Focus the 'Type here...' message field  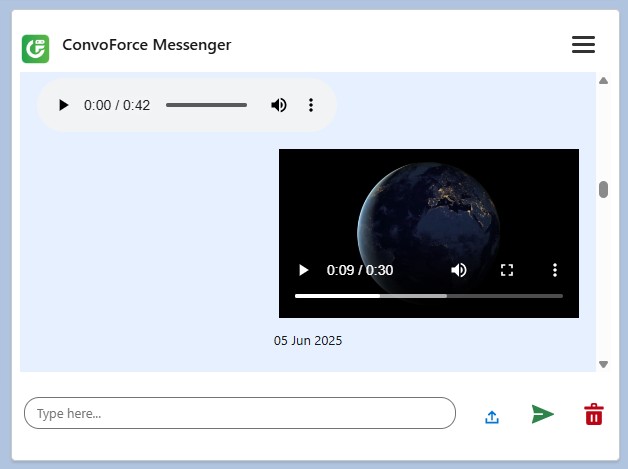point(239,413)
